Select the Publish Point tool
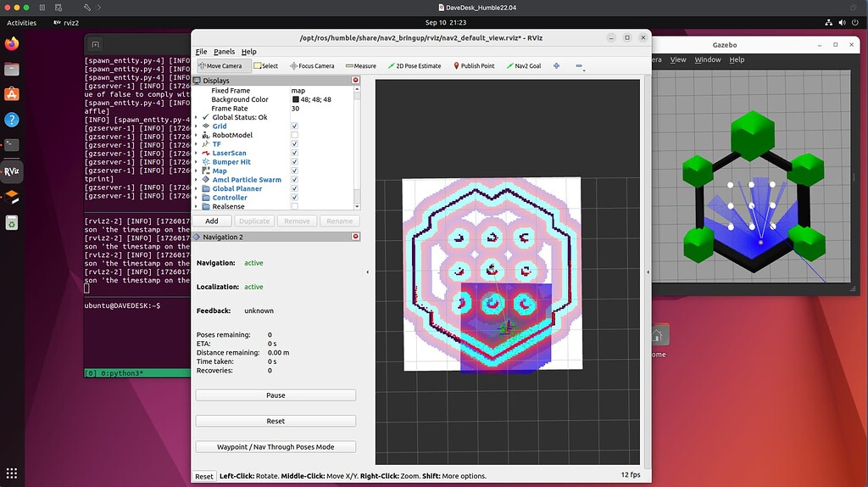This screenshot has height=487, width=868. tap(474, 66)
